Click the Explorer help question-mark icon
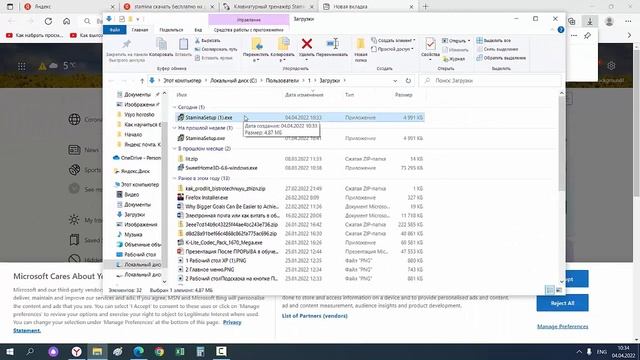The image size is (640, 360). point(561,30)
